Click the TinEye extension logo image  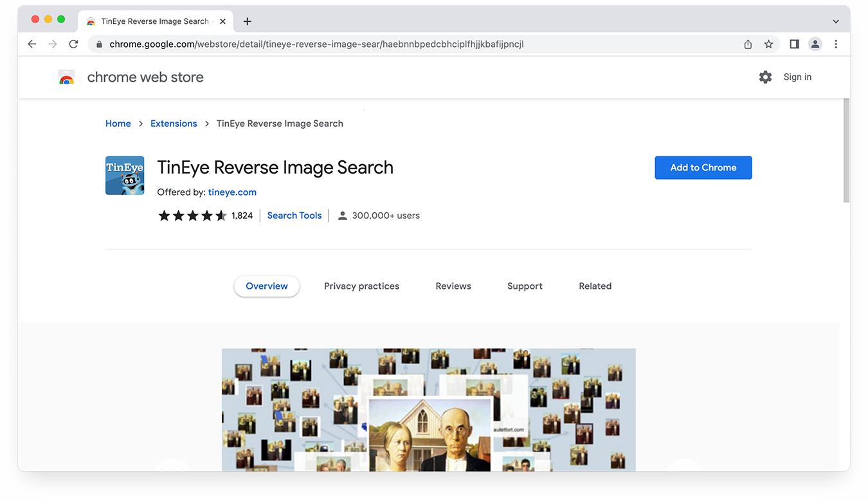tap(125, 175)
